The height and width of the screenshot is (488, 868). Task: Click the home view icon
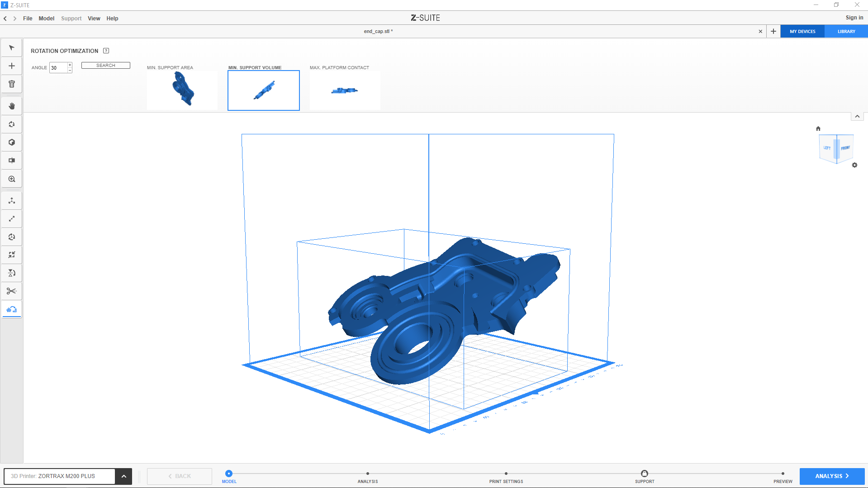[x=818, y=128]
